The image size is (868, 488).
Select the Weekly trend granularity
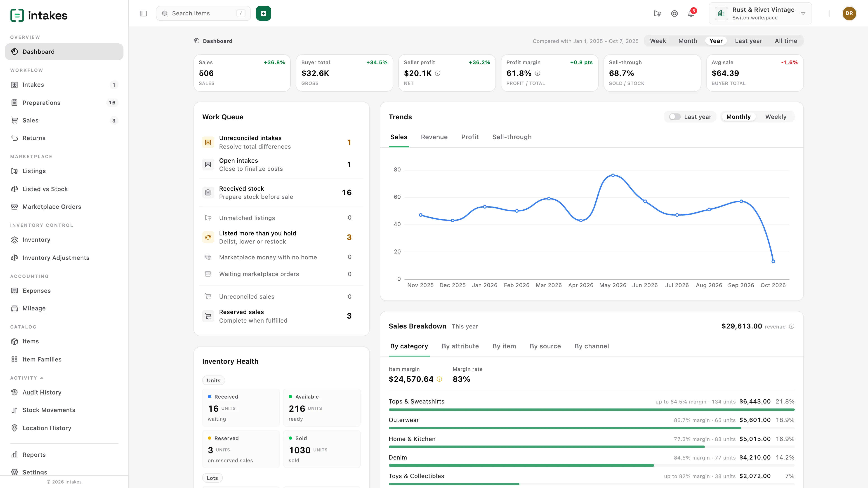pos(776,117)
